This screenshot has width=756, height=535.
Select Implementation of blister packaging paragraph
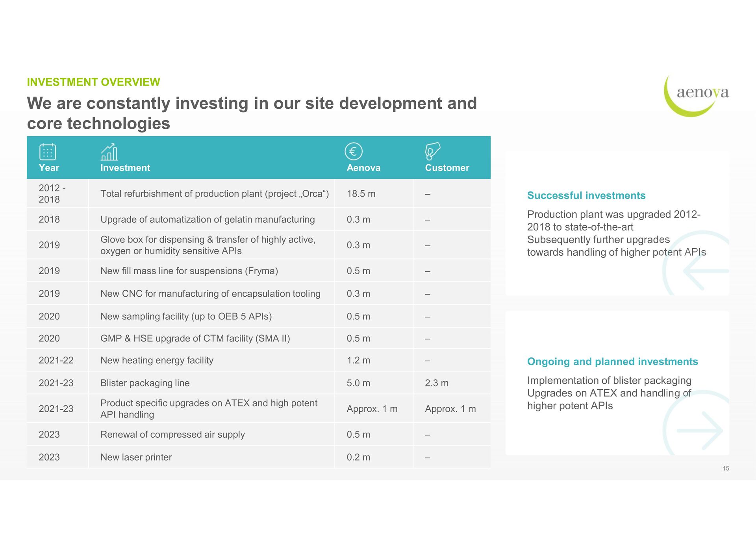click(609, 393)
